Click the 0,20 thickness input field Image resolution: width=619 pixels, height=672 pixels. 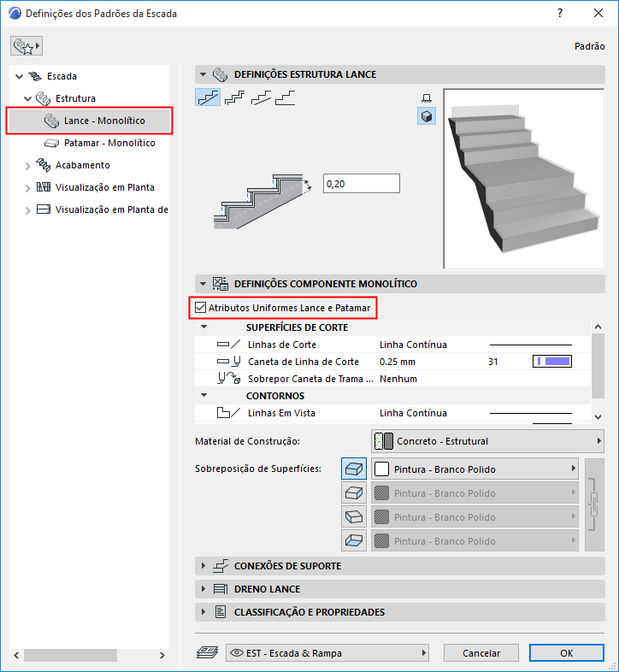tap(362, 184)
